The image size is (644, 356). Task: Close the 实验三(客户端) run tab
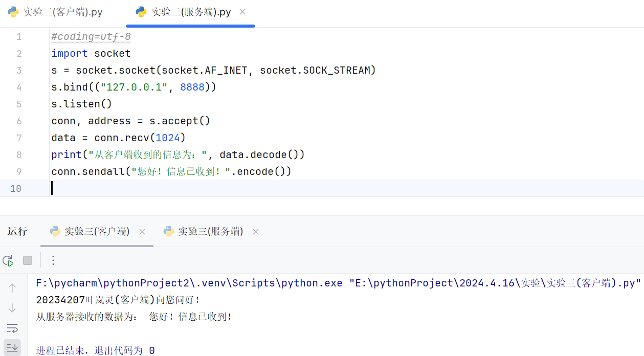click(142, 232)
